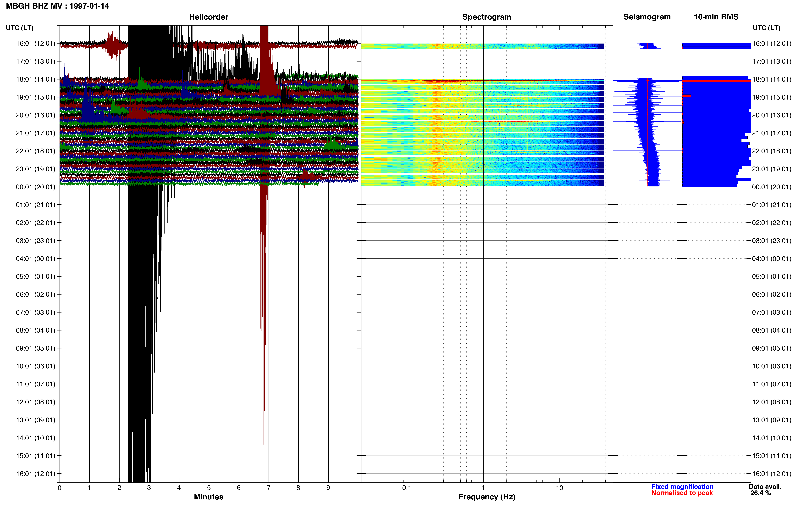The image size is (812, 508).
Task: Click right time label '17:01 (13:01)'
Action: click(772, 61)
